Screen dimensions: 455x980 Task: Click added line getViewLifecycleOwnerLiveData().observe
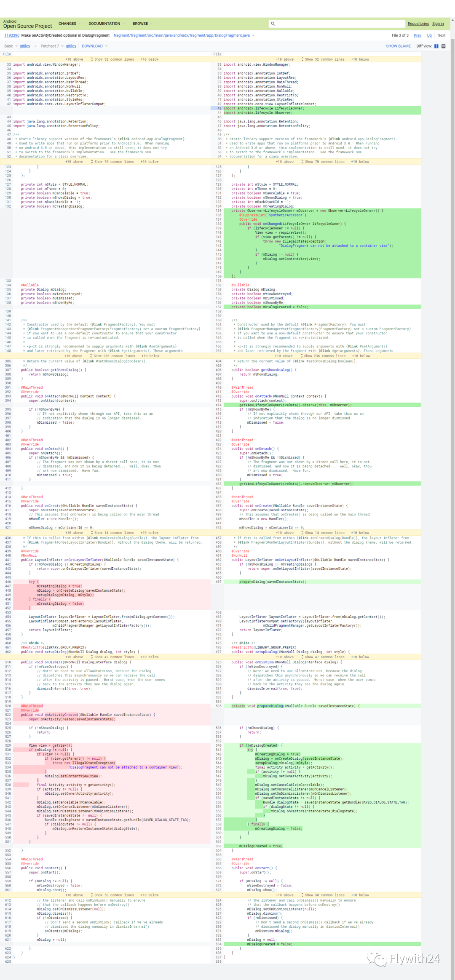[x=322, y=405]
